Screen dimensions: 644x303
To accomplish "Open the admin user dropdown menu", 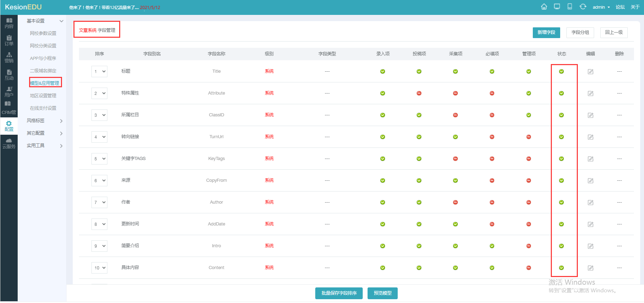I will [x=601, y=7].
